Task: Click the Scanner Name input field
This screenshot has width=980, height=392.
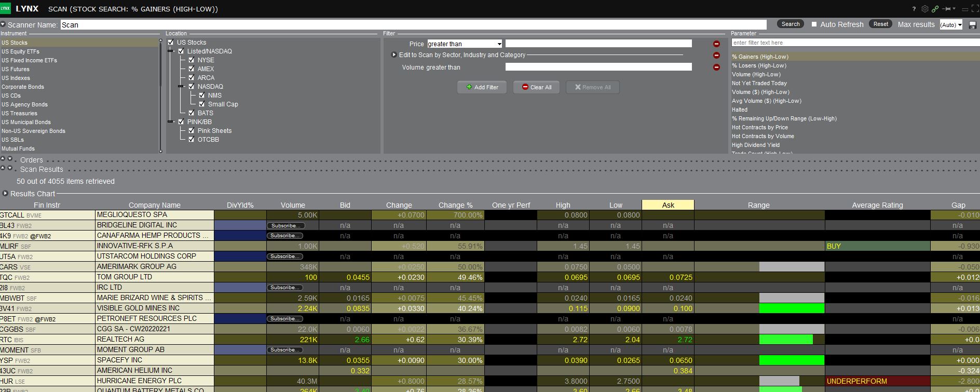Action: [413, 25]
